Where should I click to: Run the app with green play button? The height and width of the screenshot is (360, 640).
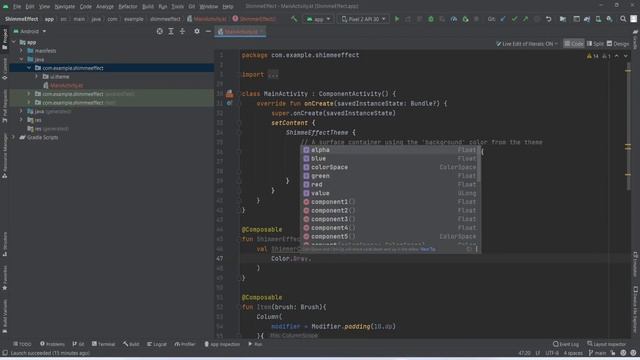pyautogui.click(x=397, y=19)
